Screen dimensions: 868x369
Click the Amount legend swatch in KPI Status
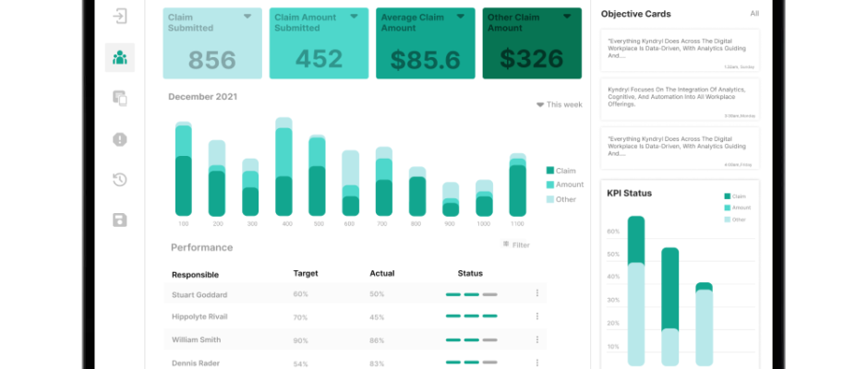[x=728, y=208]
